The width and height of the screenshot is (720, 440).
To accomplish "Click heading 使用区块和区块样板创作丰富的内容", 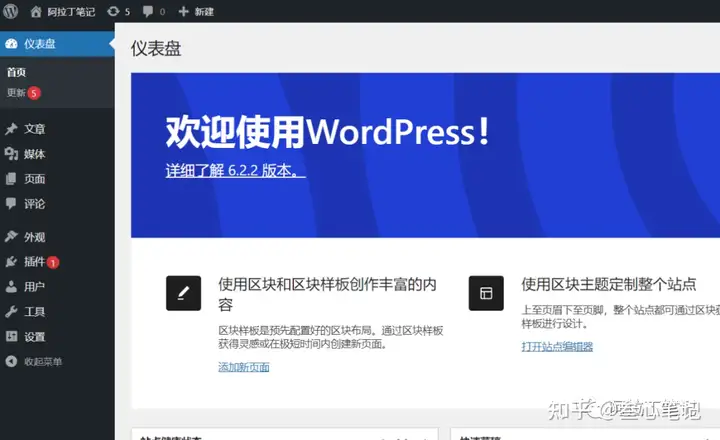I will point(327,294).
